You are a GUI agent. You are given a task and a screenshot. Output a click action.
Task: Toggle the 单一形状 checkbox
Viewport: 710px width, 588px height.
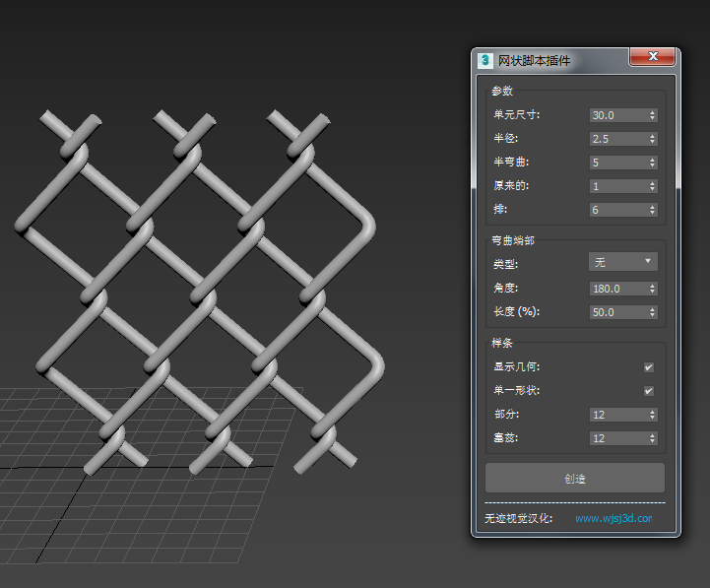[x=649, y=391]
